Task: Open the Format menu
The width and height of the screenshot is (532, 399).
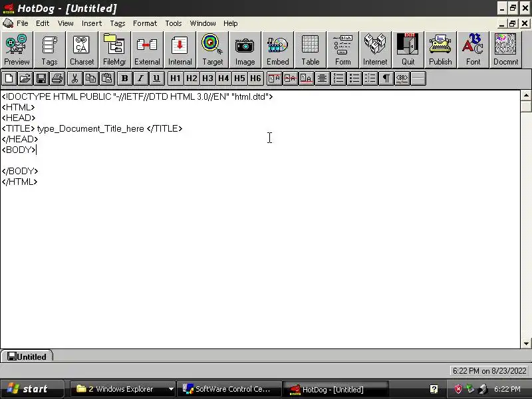Action: (x=145, y=23)
